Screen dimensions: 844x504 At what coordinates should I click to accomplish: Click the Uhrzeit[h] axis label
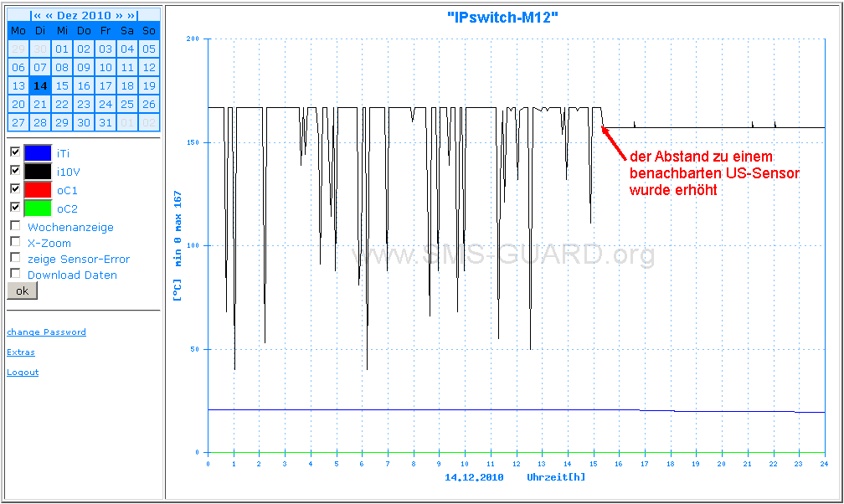tap(555, 477)
